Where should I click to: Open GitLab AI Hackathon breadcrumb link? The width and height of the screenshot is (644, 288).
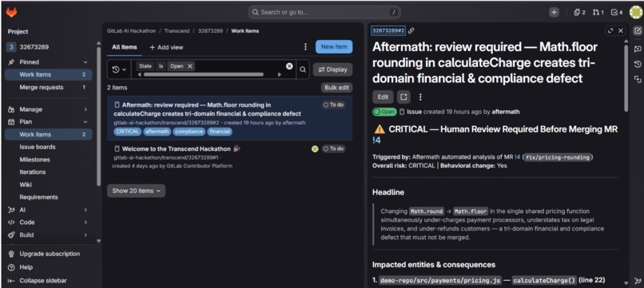pos(131,31)
